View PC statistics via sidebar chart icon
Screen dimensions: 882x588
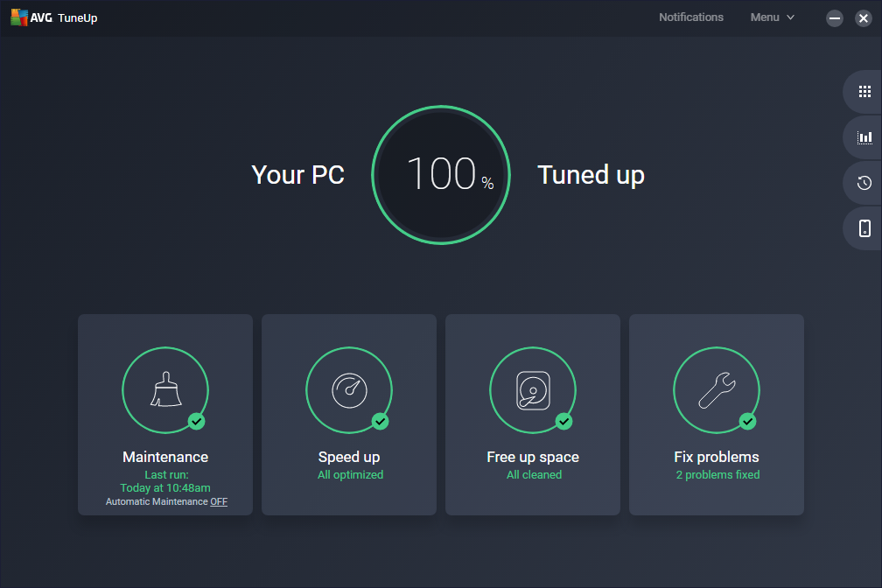point(864,136)
